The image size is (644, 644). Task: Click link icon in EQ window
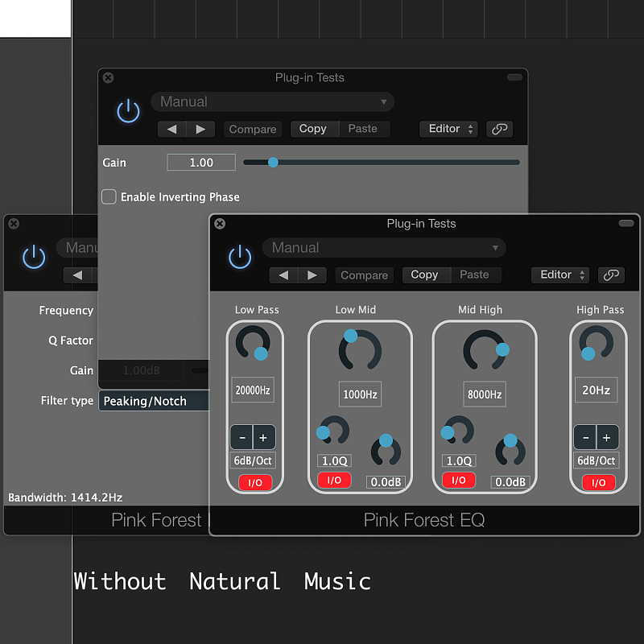[611, 275]
